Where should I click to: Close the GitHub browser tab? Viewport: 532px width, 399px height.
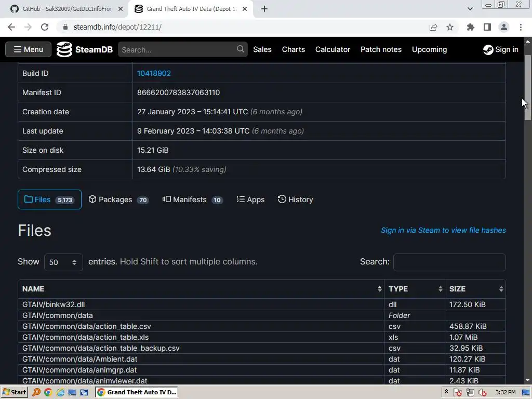(x=121, y=9)
